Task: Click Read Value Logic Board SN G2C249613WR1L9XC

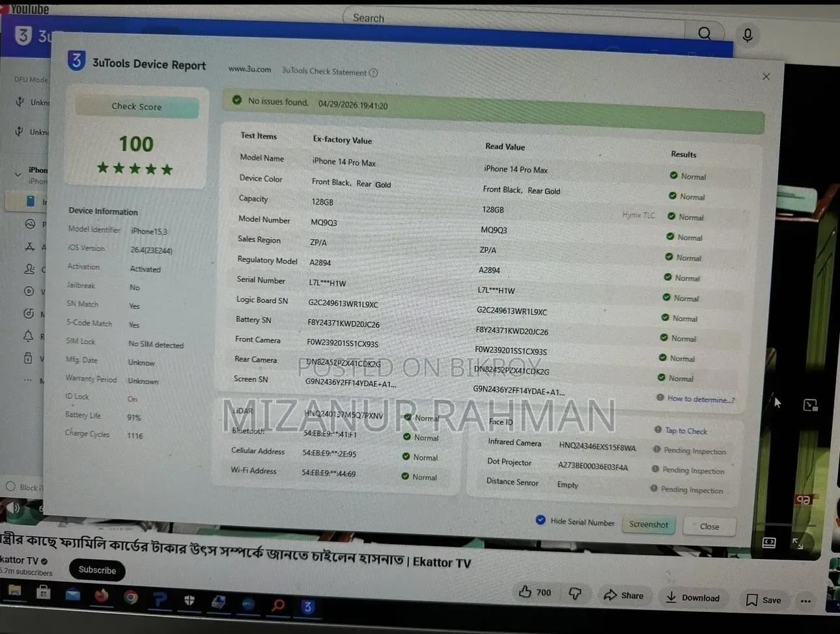Action: tap(511, 311)
